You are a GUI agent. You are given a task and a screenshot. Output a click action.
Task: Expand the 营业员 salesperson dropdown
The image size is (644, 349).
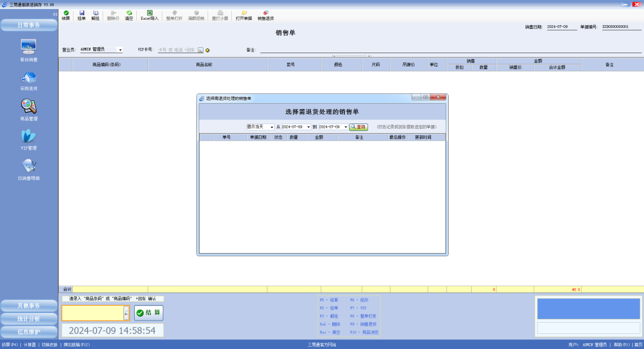click(120, 50)
